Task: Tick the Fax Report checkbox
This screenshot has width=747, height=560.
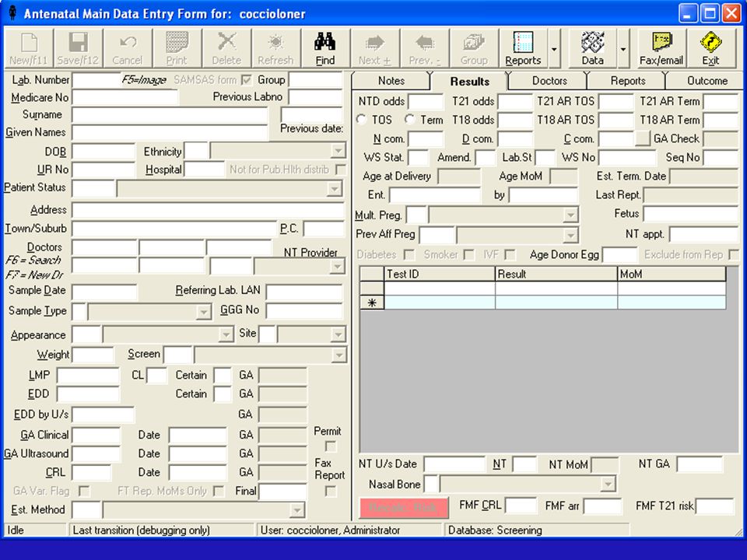Action: 330,491
